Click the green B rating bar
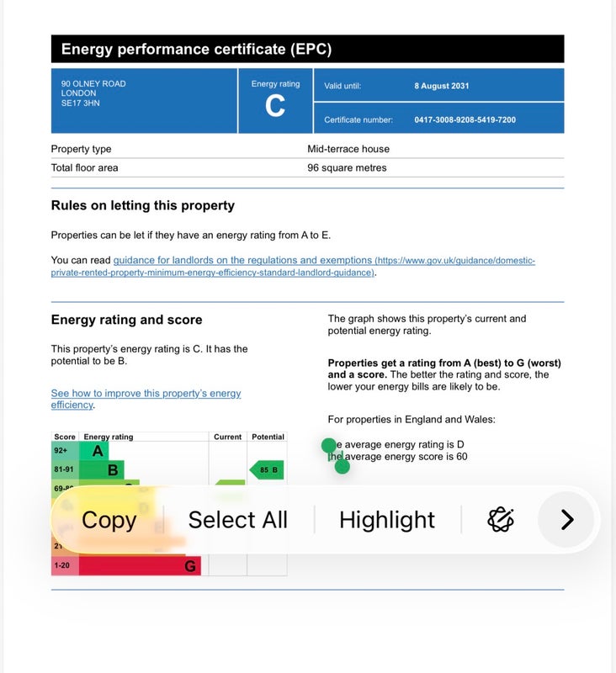This screenshot has height=673, width=616. [104, 470]
